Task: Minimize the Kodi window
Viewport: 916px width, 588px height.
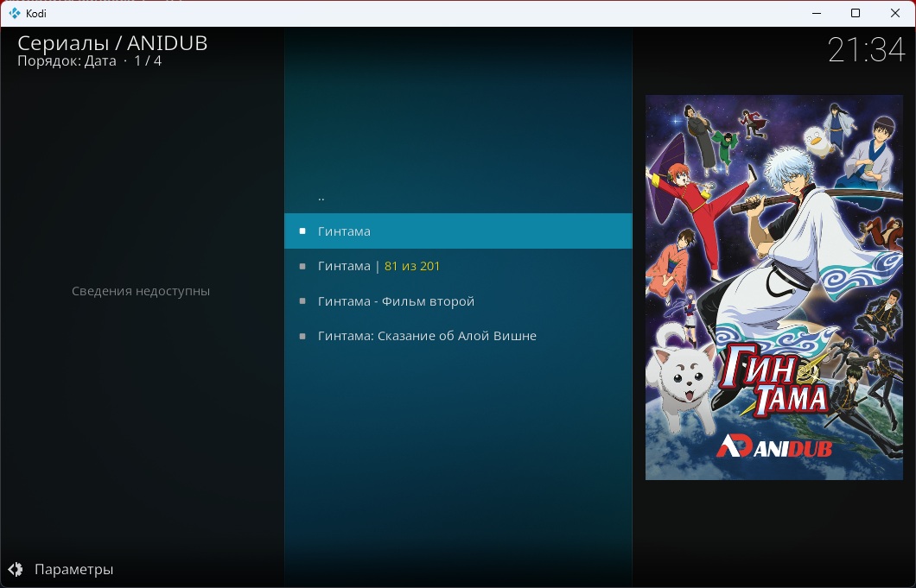Action: pos(817,13)
